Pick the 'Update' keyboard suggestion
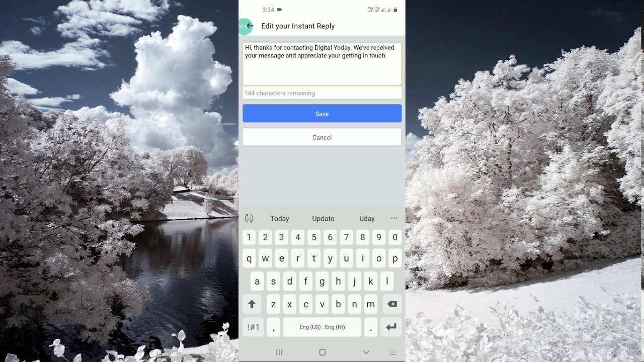Image resolution: width=644 pixels, height=362 pixels. 323,218
